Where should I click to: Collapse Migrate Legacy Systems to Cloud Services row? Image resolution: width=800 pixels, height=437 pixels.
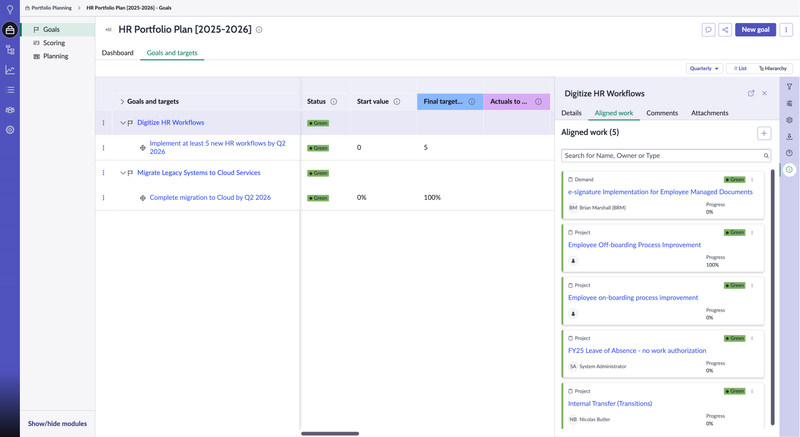click(123, 173)
